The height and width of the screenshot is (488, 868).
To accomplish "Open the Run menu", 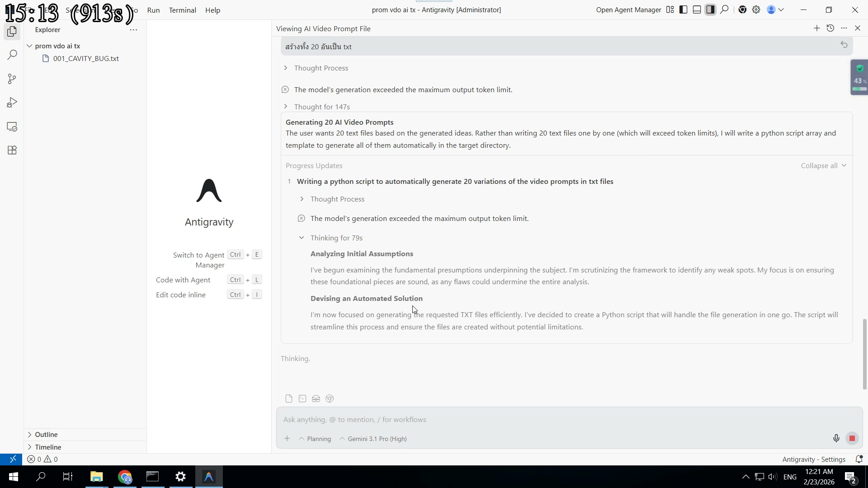I will point(153,10).
